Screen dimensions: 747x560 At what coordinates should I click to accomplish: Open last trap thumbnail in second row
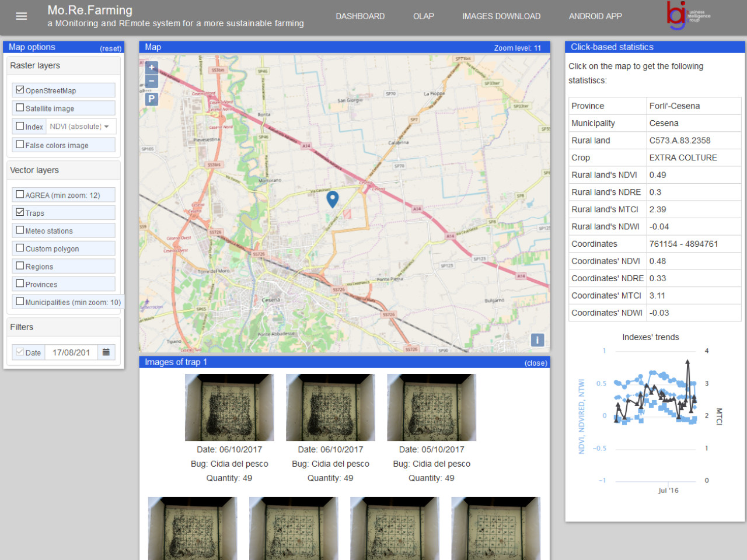(496, 528)
